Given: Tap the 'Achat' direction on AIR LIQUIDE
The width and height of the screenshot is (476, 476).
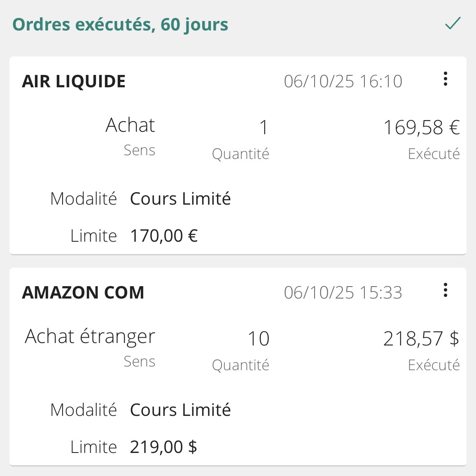Looking at the screenshot, I should point(130,125).
